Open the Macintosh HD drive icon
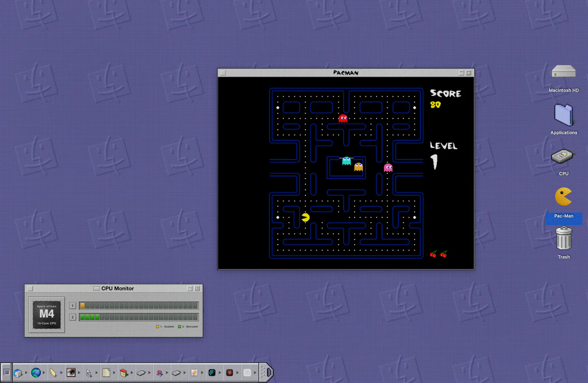 (x=564, y=72)
